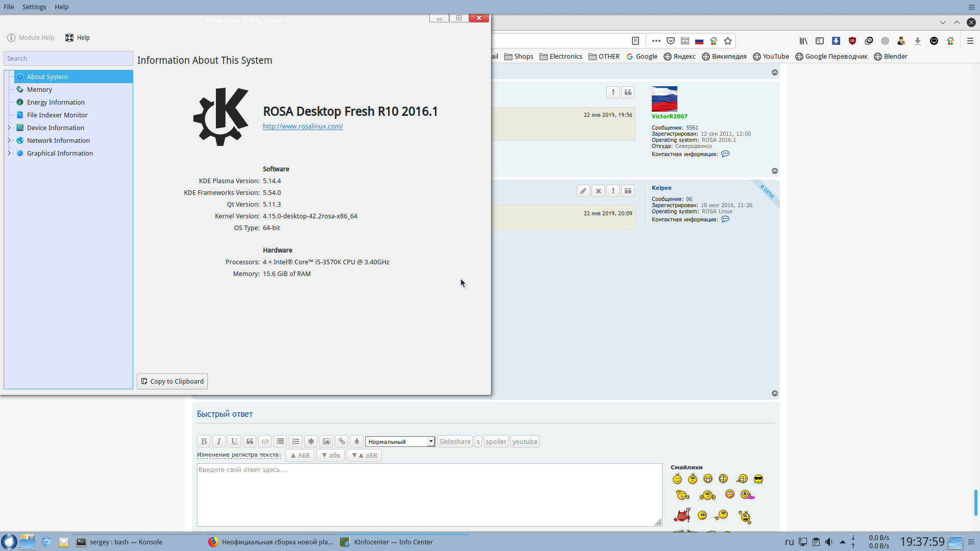Click volume icon in system tray
Screen dimensions: 980x551
[829, 542]
